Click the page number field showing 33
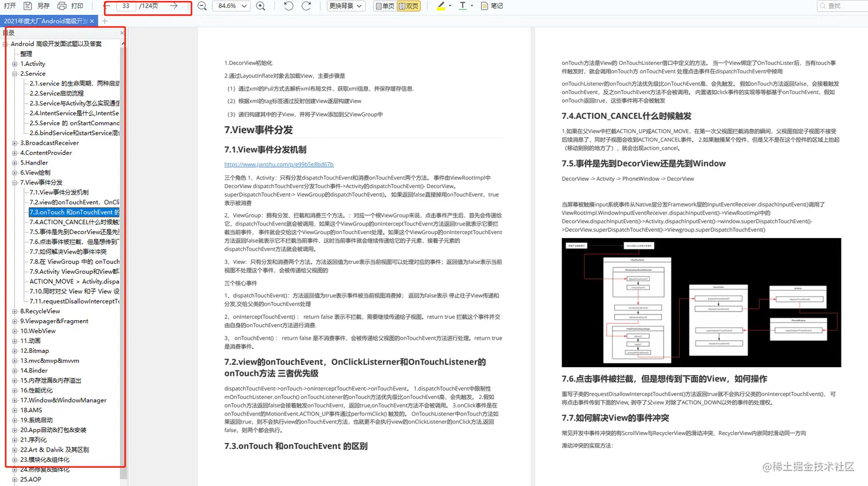The width and height of the screenshot is (868, 486). [126, 6]
